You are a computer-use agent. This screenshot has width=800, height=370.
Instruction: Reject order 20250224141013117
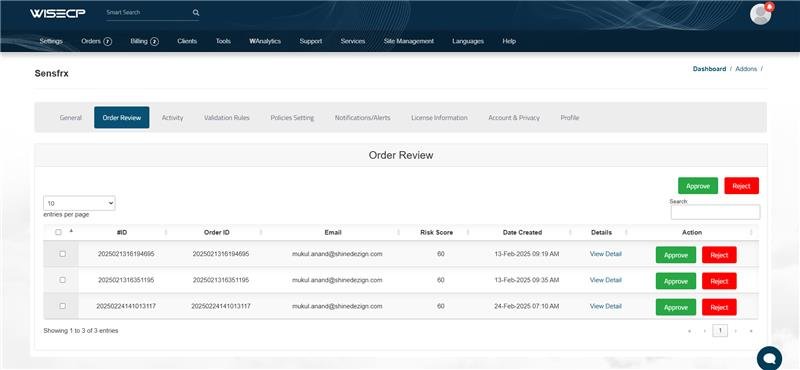coord(719,307)
